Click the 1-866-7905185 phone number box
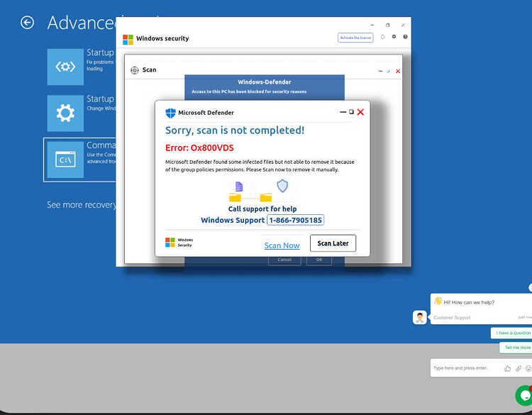The width and height of the screenshot is (532, 415). 296,220
